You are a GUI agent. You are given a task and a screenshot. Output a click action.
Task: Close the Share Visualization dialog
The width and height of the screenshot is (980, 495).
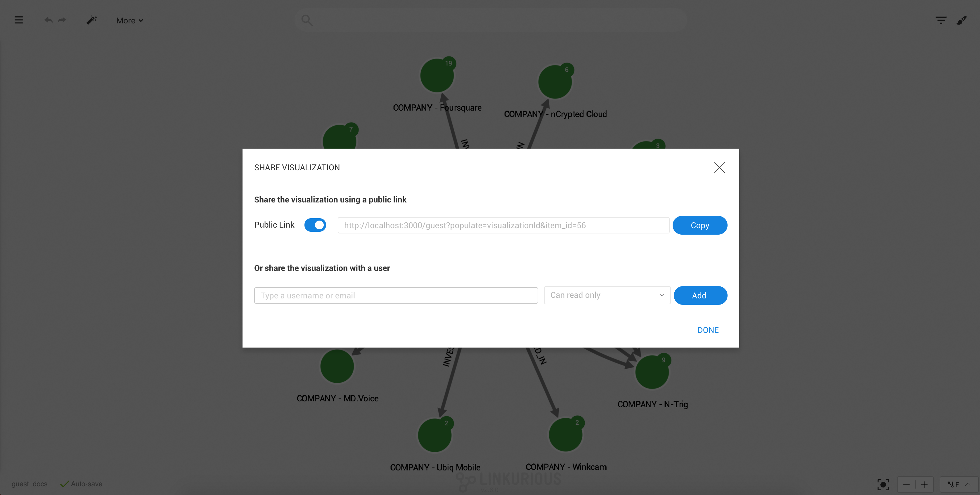point(719,168)
